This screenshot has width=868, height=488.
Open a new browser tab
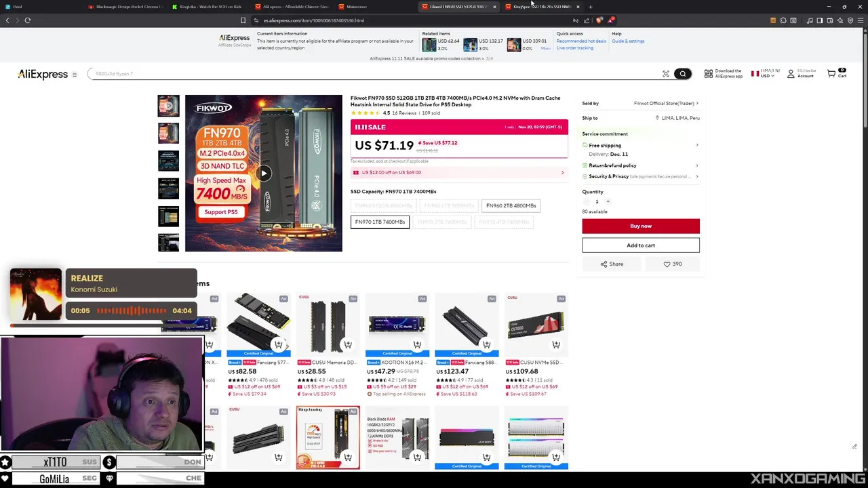[x=590, y=7]
